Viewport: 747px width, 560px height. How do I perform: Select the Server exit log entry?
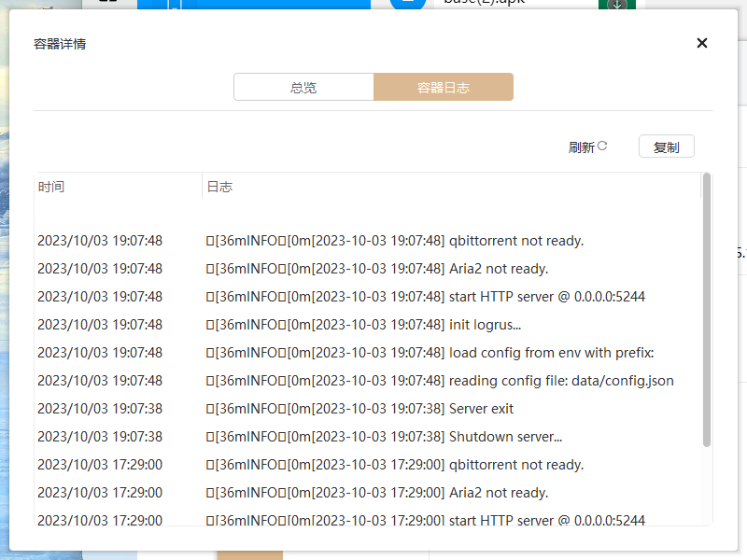pos(367,409)
